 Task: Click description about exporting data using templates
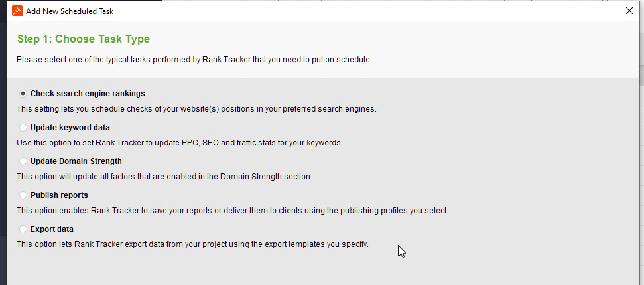[192, 244]
